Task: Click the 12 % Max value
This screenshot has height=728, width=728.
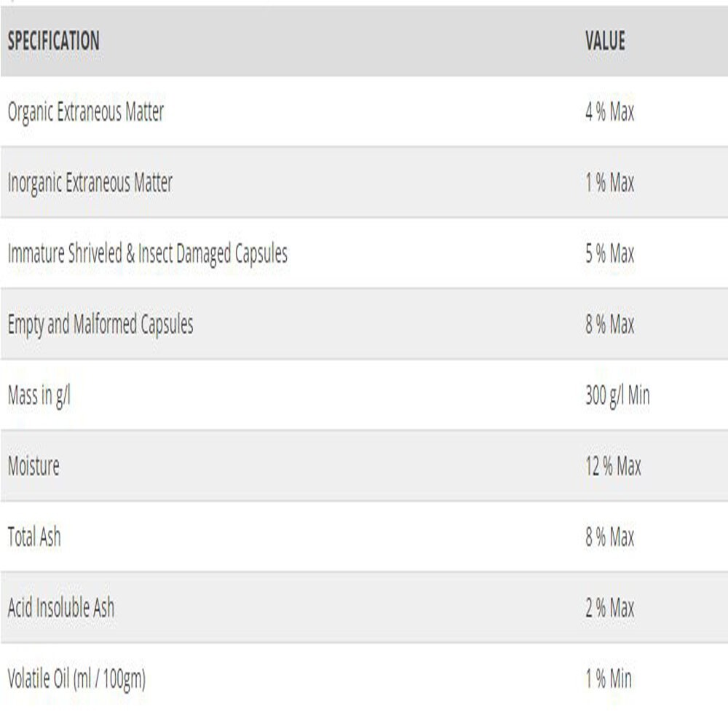Action: (613, 466)
